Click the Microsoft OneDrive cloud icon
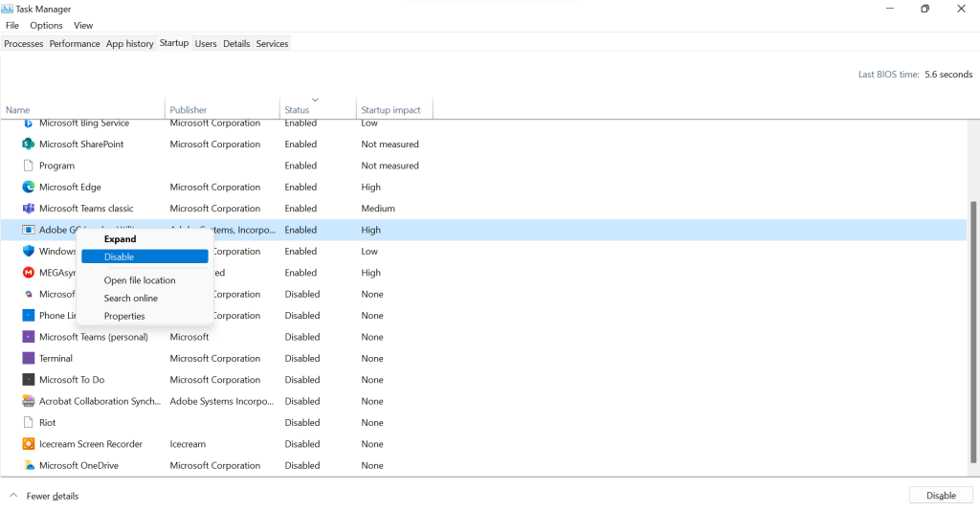 (28, 465)
